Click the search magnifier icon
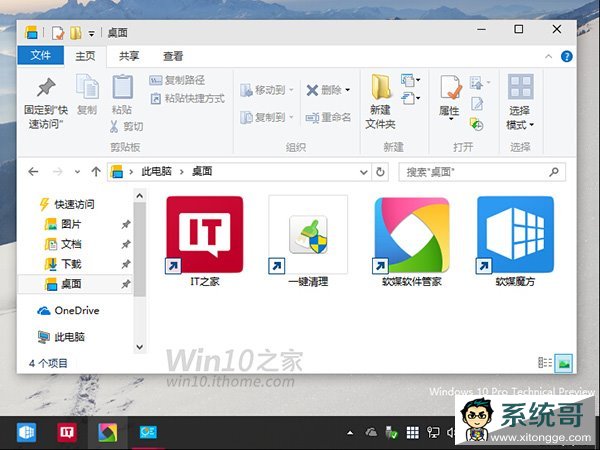 coord(554,172)
